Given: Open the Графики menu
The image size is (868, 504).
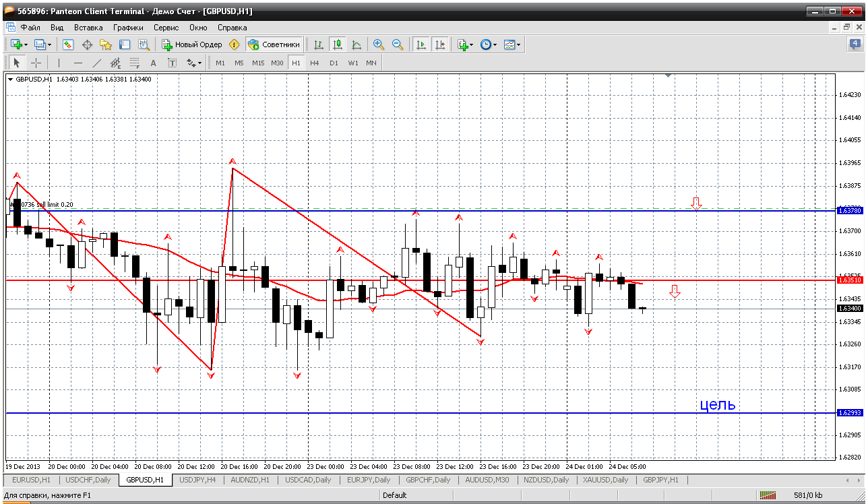Looking at the screenshot, I should click(128, 28).
